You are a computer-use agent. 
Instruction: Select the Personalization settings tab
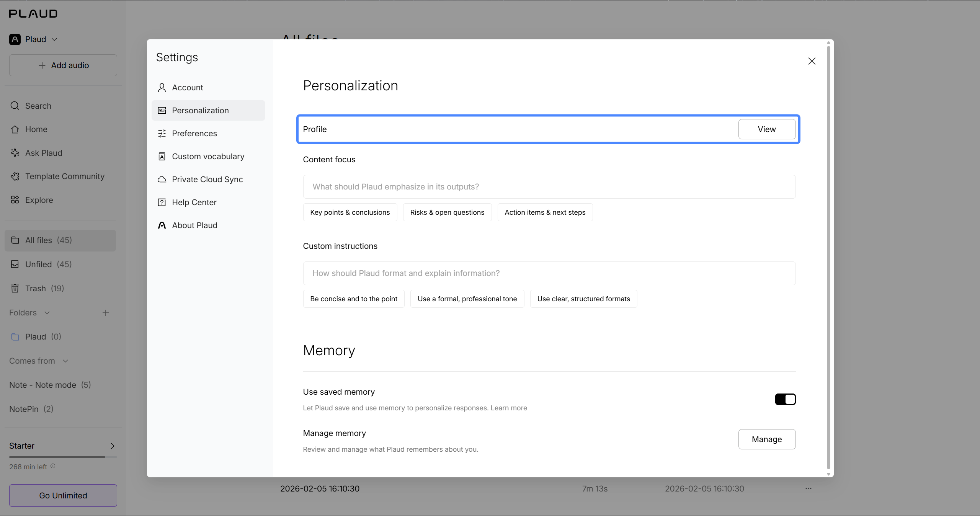point(208,111)
